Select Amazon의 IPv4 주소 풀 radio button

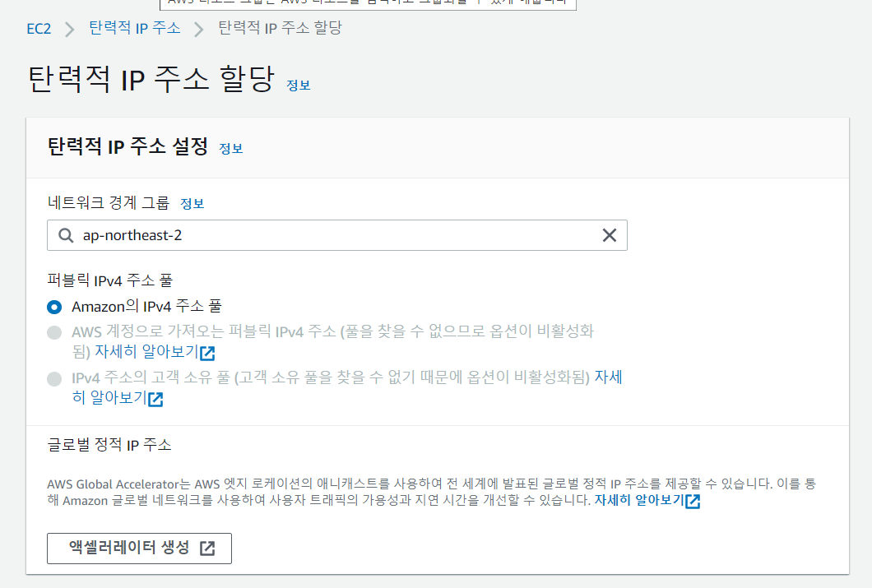coord(54,307)
